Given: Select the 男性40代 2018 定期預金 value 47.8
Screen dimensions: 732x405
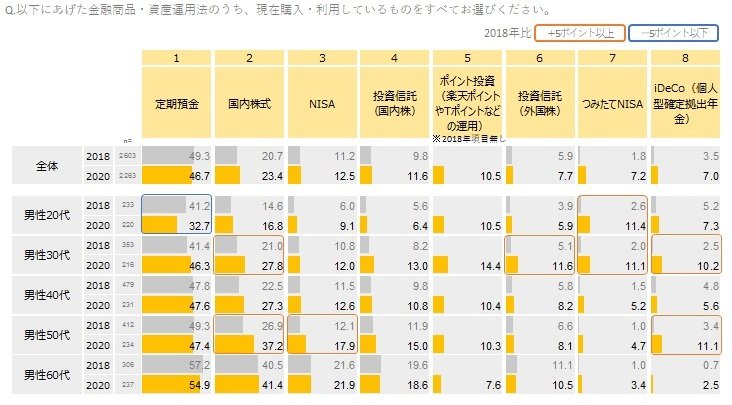Looking at the screenshot, I should tap(199, 286).
